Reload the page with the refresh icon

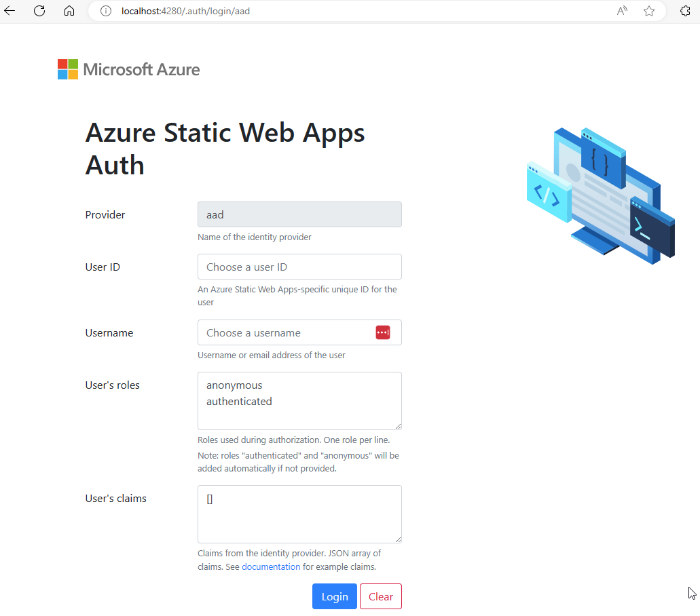click(39, 11)
